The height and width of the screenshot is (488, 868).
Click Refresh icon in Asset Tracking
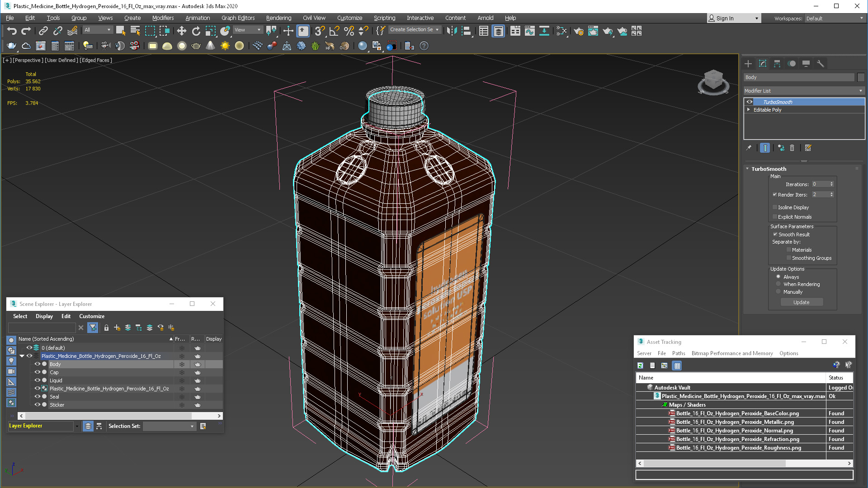[x=640, y=366]
